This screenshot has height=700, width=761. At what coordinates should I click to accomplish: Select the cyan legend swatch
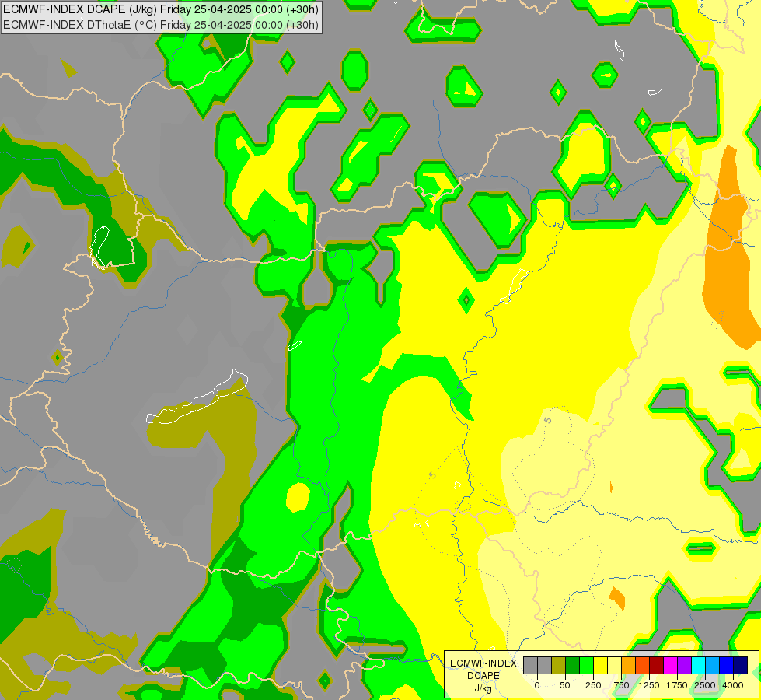click(x=698, y=665)
